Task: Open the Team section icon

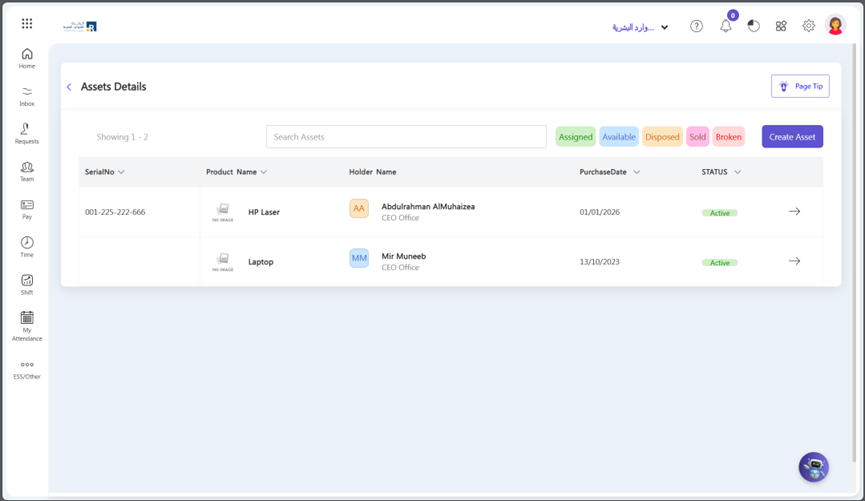Action: point(26,172)
